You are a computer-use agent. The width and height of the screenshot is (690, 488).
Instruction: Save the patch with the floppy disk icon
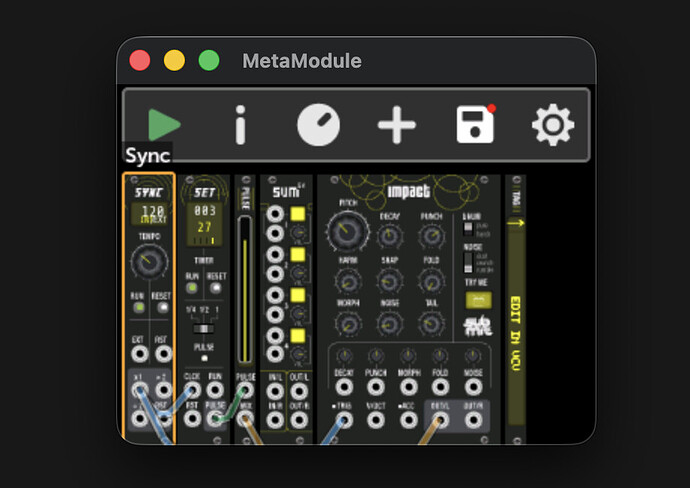[x=476, y=124]
